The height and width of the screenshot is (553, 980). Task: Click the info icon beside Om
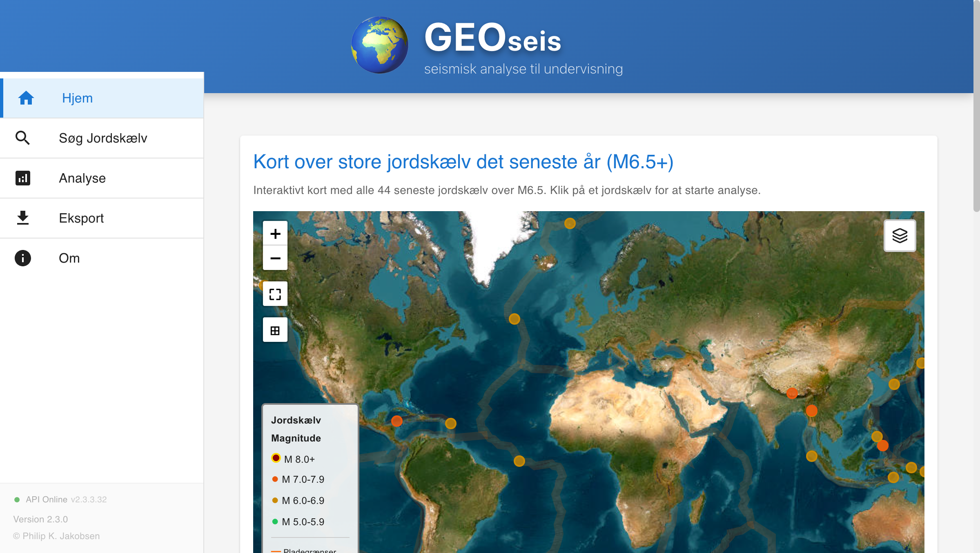[23, 258]
